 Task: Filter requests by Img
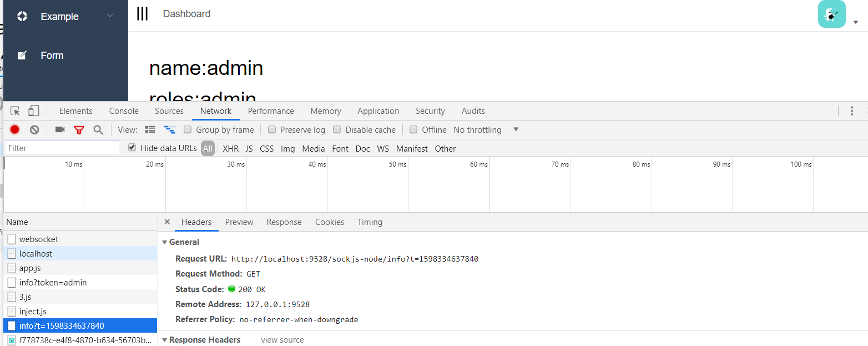[288, 148]
